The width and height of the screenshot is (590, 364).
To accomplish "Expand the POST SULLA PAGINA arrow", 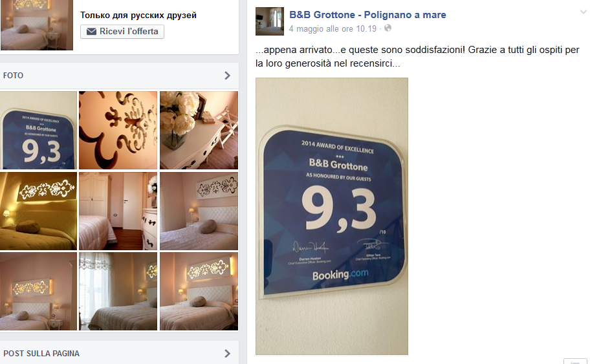I will [227, 354].
